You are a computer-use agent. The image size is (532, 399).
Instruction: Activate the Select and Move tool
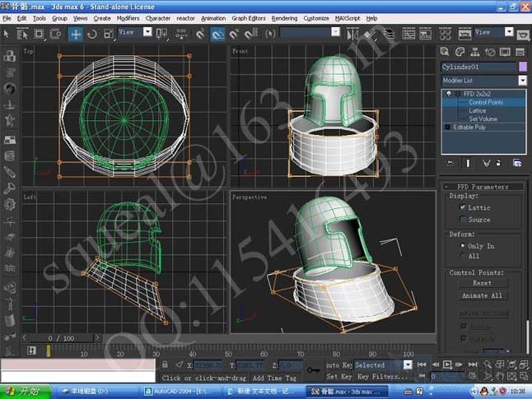(75, 34)
